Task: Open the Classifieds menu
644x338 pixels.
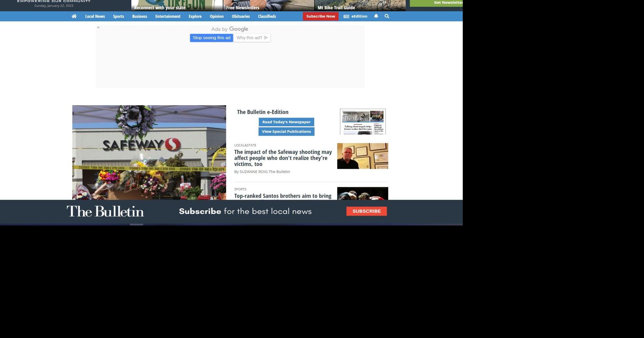Action: [267, 16]
